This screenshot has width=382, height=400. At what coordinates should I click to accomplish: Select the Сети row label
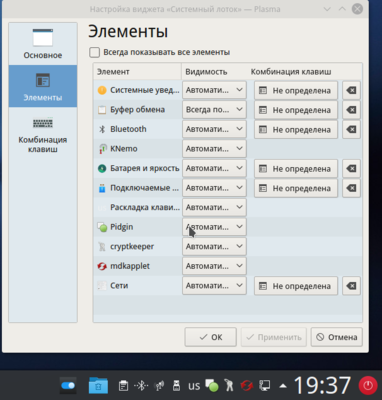pos(119,286)
